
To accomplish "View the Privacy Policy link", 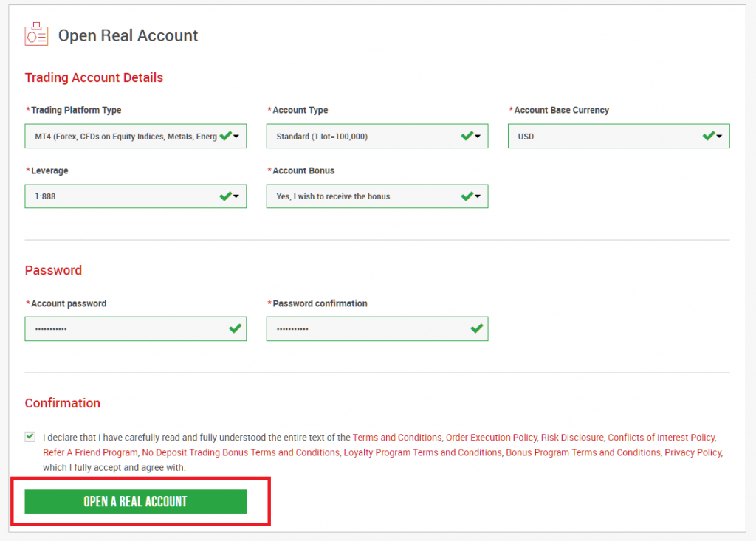I will coord(693,452).
